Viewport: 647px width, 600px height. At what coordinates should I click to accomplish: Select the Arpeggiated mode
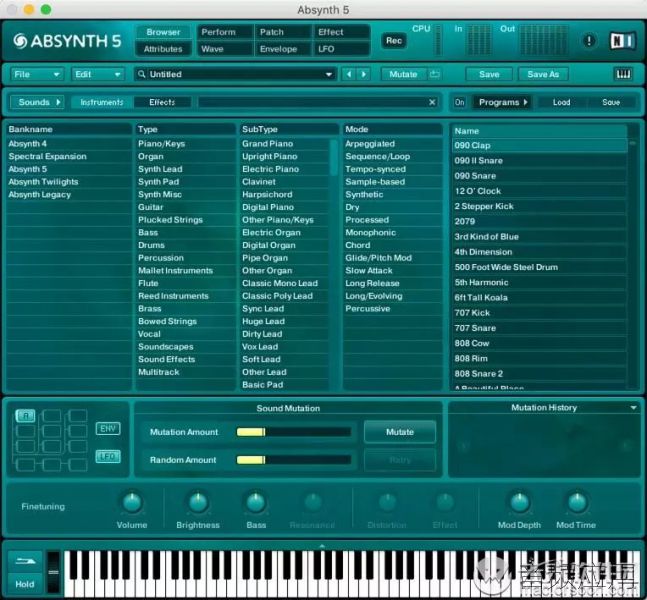(x=392, y=144)
